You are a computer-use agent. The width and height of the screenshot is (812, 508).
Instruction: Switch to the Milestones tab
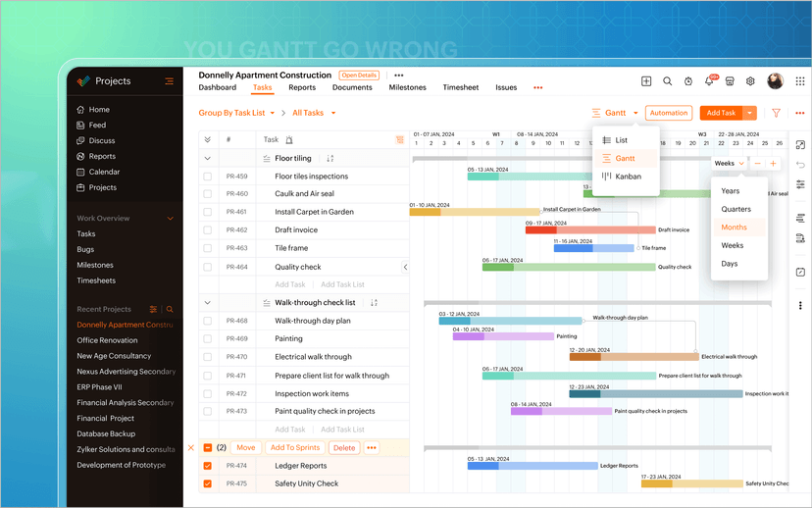tap(408, 87)
